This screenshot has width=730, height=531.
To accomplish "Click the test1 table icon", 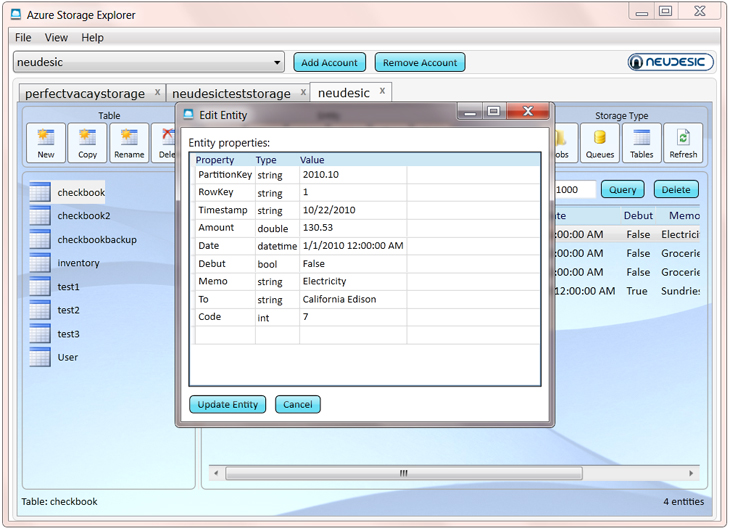I will click(40, 286).
